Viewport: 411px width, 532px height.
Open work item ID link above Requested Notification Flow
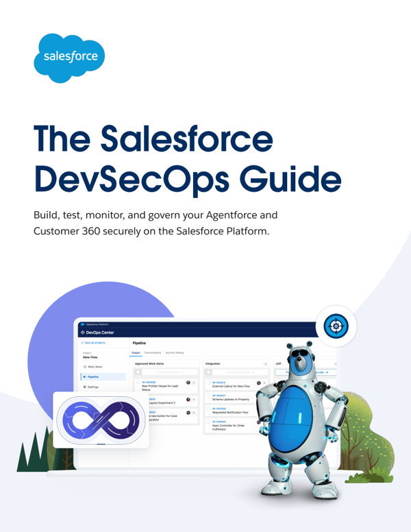(219, 409)
